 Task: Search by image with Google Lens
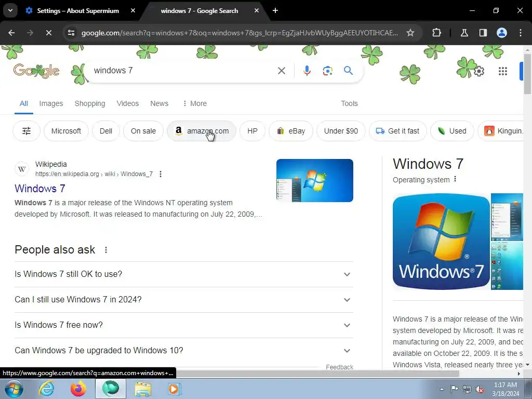point(327,71)
